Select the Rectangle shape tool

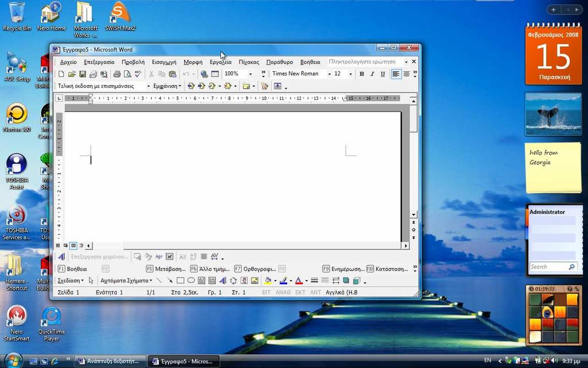[180, 281]
